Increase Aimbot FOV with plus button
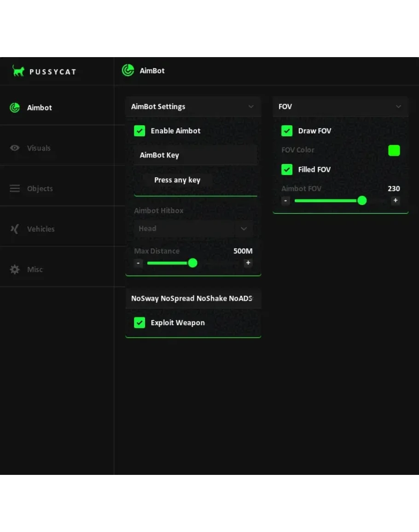 point(395,200)
